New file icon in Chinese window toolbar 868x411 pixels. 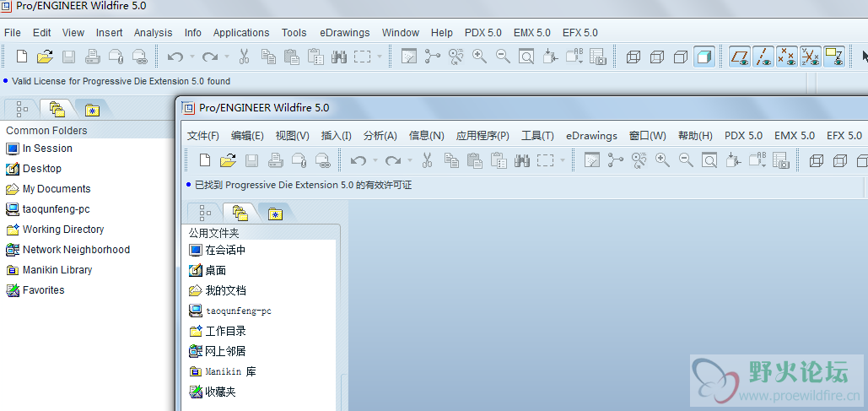click(205, 160)
